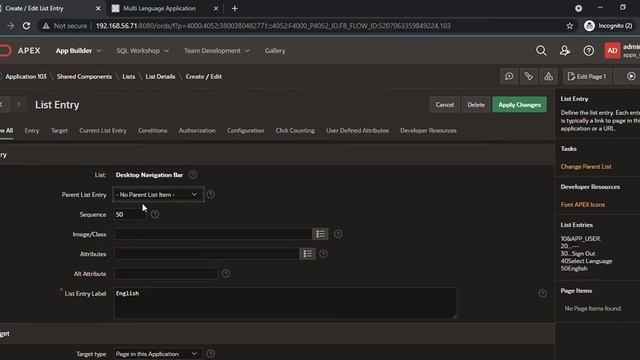Switch to the Entry tab
Viewport: 640px width, 360px height.
(x=32, y=131)
